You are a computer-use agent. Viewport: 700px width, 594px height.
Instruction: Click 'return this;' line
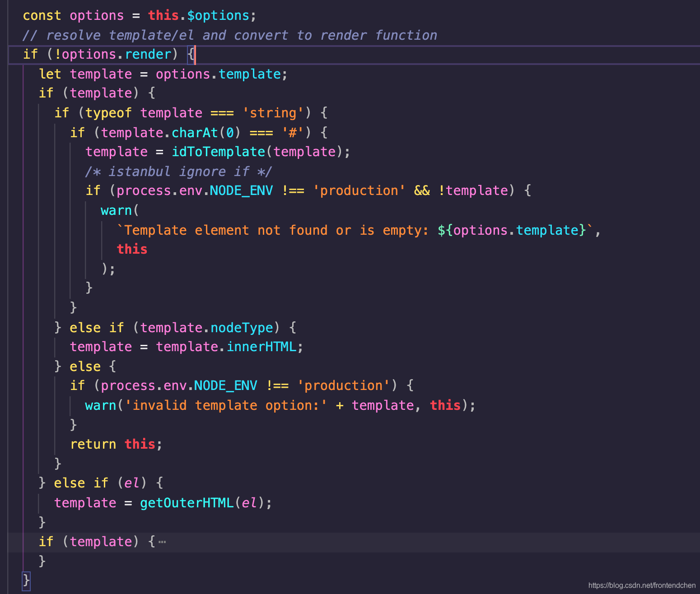116,444
